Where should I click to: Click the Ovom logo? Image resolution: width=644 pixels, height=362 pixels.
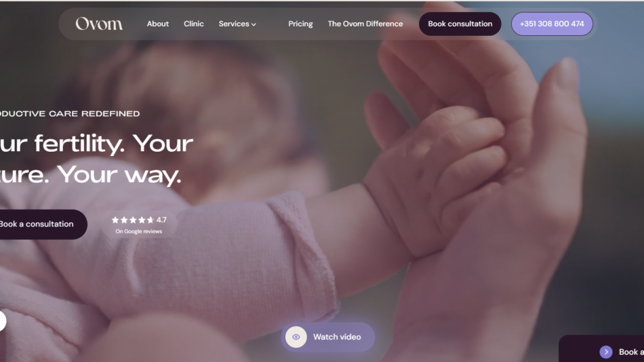(99, 24)
